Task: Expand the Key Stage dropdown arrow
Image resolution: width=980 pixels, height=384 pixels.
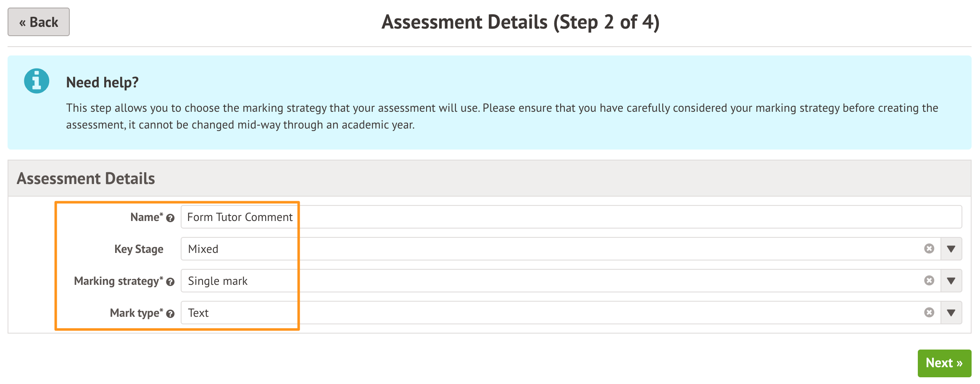Action: click(x=951, y=249)
